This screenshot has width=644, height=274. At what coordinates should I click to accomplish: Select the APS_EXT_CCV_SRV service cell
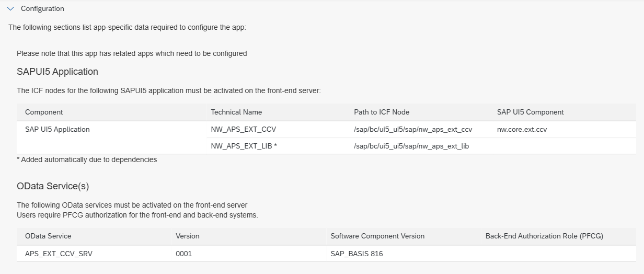[59, 254]
